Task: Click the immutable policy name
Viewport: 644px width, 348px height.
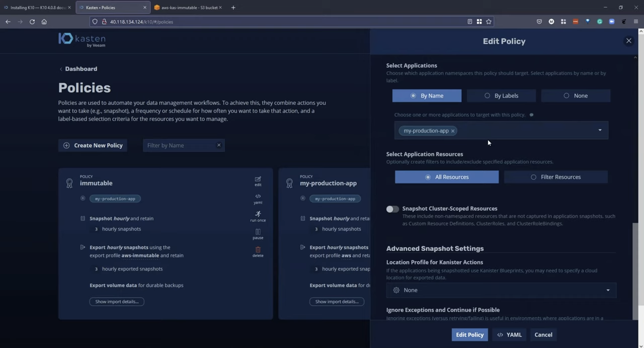Action: pos(96,183)
